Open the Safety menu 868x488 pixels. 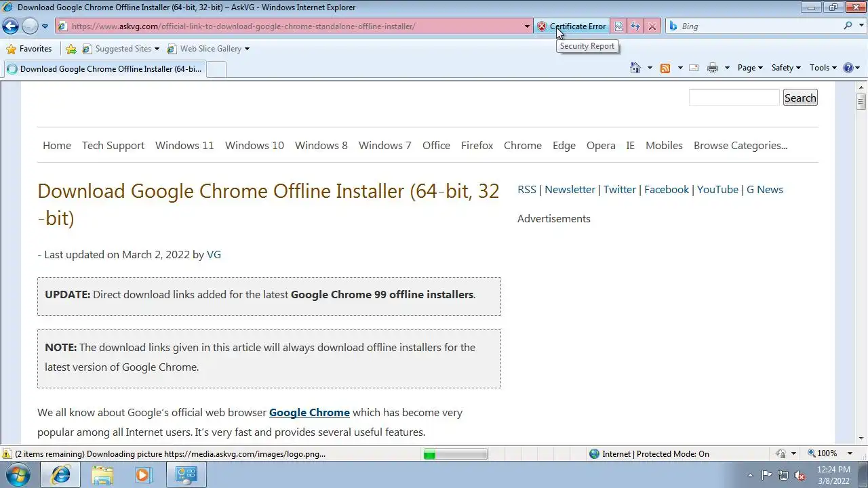pos(786,68)
